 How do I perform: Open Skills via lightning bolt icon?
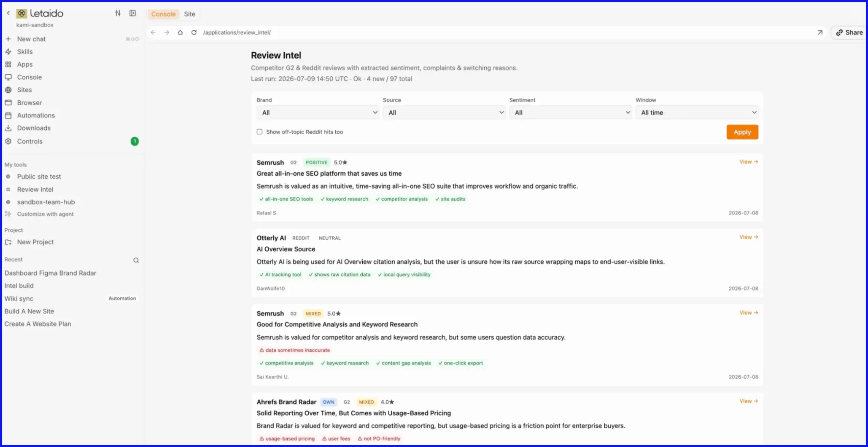(x=8, y=52)
